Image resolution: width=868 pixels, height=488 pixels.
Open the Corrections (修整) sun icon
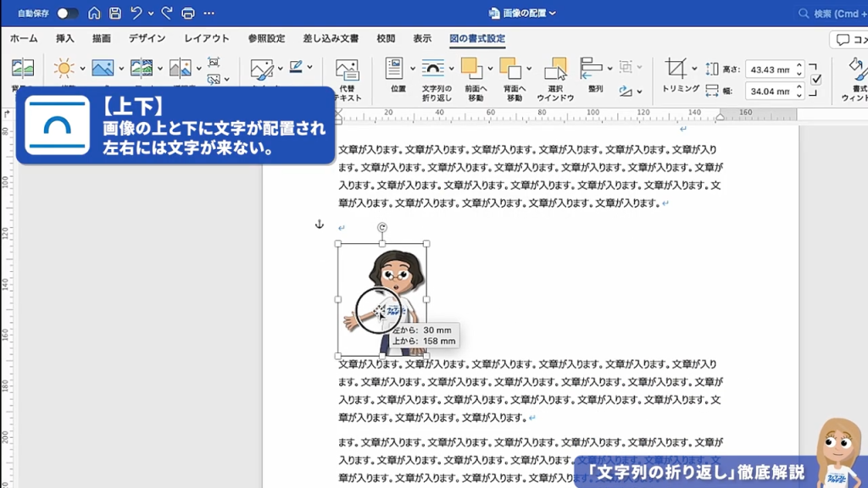[63, 68]
